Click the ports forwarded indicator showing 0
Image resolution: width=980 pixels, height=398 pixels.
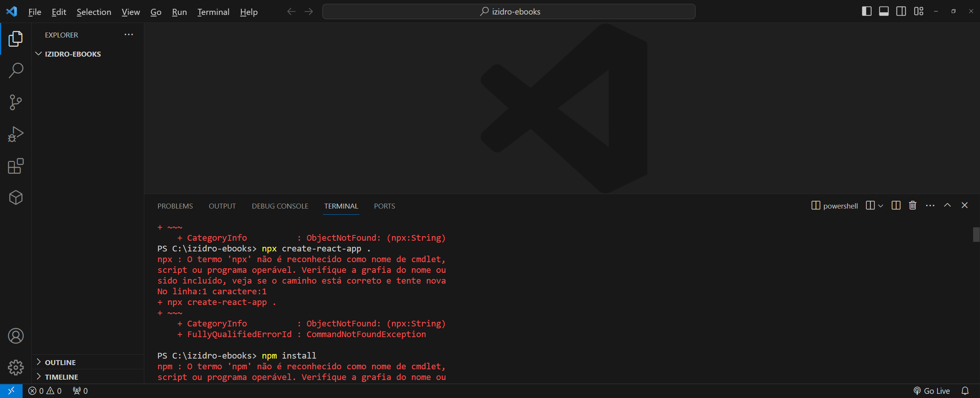80,391
